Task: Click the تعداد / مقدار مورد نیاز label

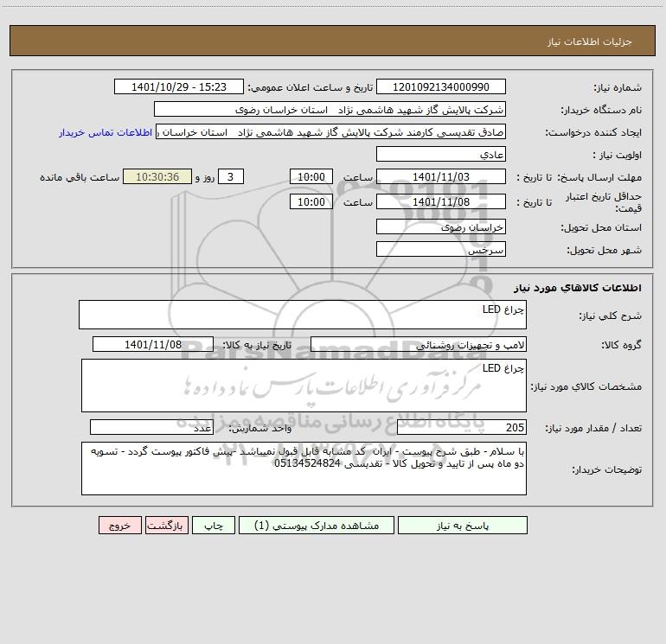Action: pos(593,428)
